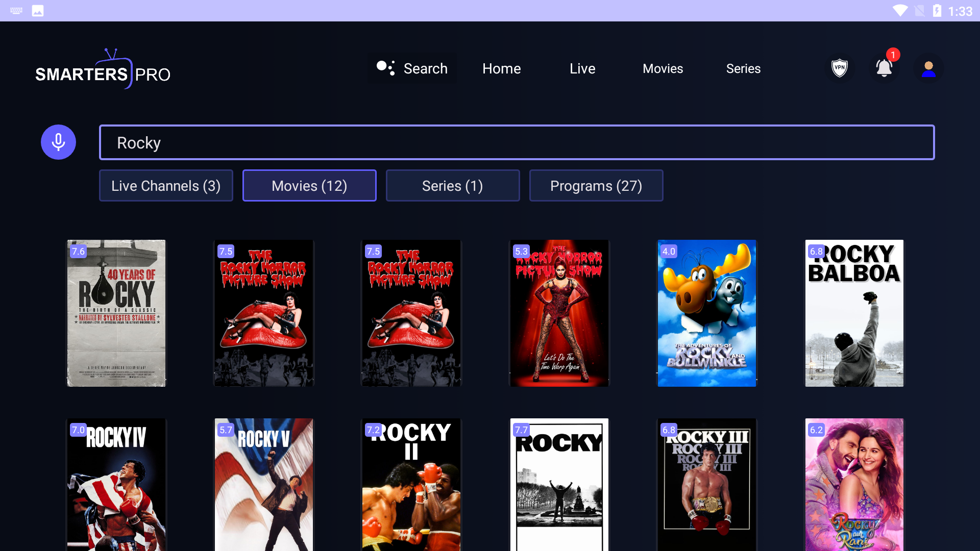The width and height of the screenshot is (980, 551).
Task: Click the Smarters Pro logo
Action: point(103,70)
